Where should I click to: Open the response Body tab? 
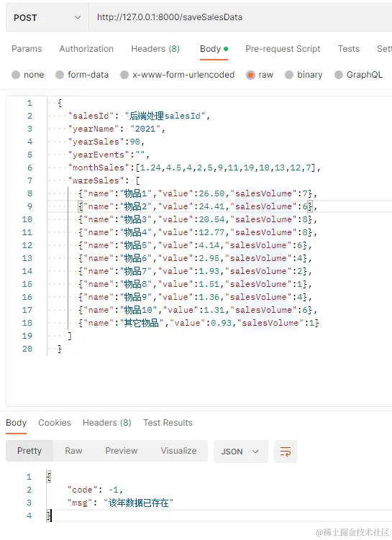pos(17,423)
